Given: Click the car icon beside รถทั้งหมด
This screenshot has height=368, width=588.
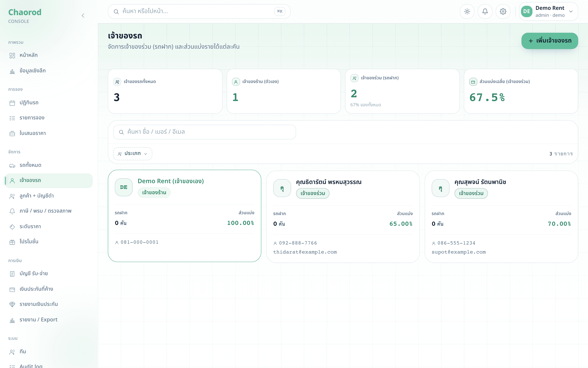Looking at the screenshot, I should coord(12,166).
